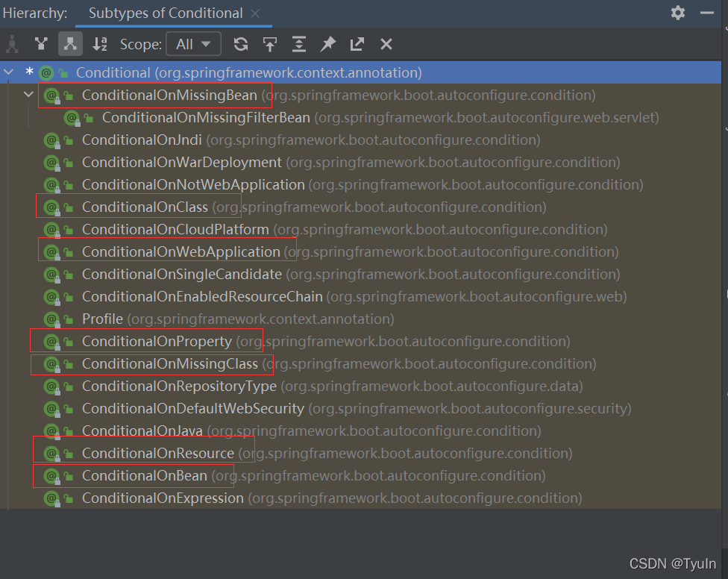Select ConditionalOnDefaultWebSecurity row
The image size is (728, 579).
point(360,408)
